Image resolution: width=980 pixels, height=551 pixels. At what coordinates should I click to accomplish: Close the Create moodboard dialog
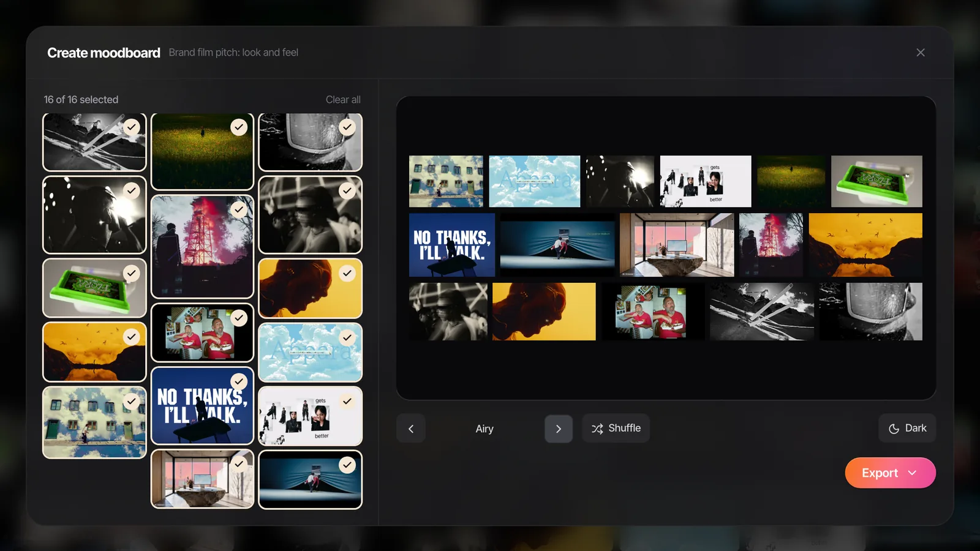click(x=920, y=53)
